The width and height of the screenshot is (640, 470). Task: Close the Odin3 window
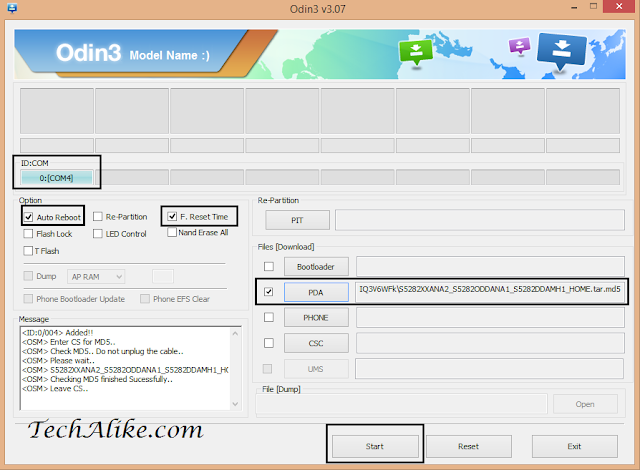(619, 7)
